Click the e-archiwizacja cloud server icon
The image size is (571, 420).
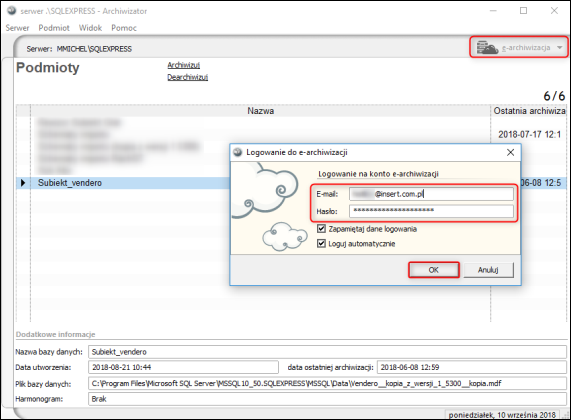[x=487, y=47]
